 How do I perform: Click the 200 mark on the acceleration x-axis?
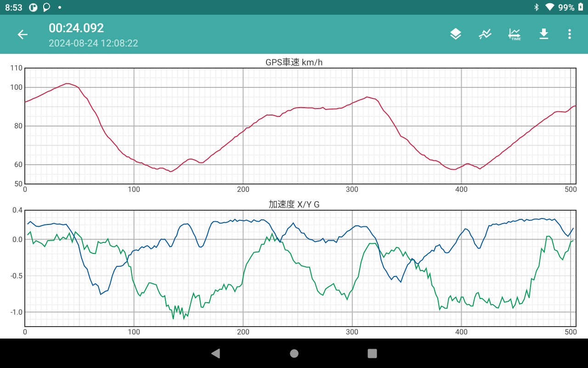pyautogui.click(x=243, y=332)
